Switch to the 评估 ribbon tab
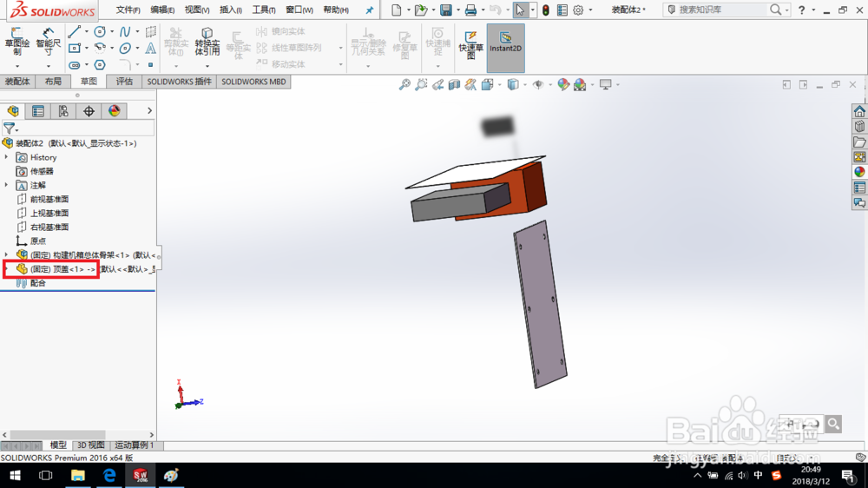The height and width of the screenshot is (488, 868). point(124,82)
